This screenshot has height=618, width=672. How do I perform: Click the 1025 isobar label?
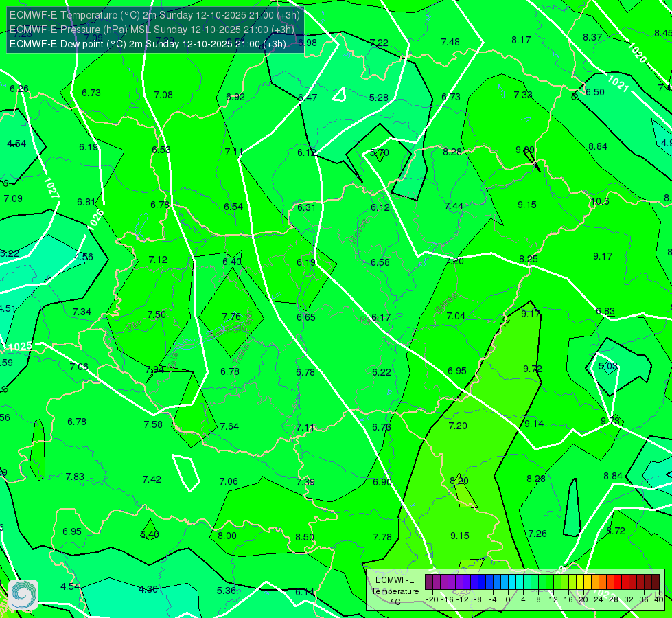[20, 347]
